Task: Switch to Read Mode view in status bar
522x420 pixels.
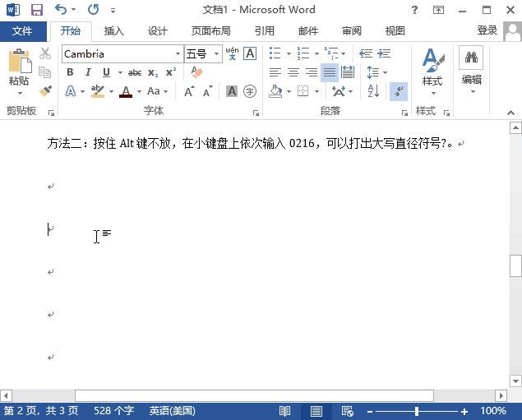Action: 284,411
